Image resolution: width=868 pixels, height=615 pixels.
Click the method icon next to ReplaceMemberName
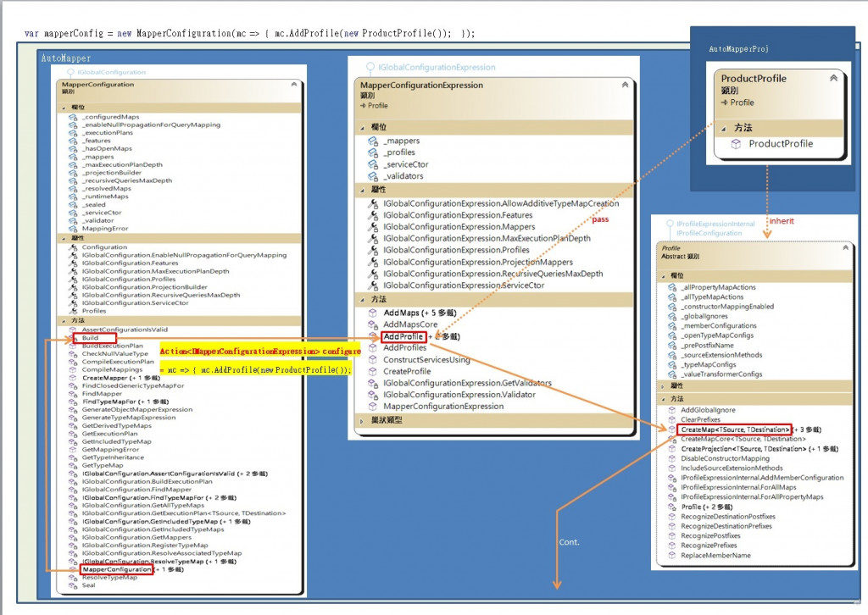(x=672, y=555)
